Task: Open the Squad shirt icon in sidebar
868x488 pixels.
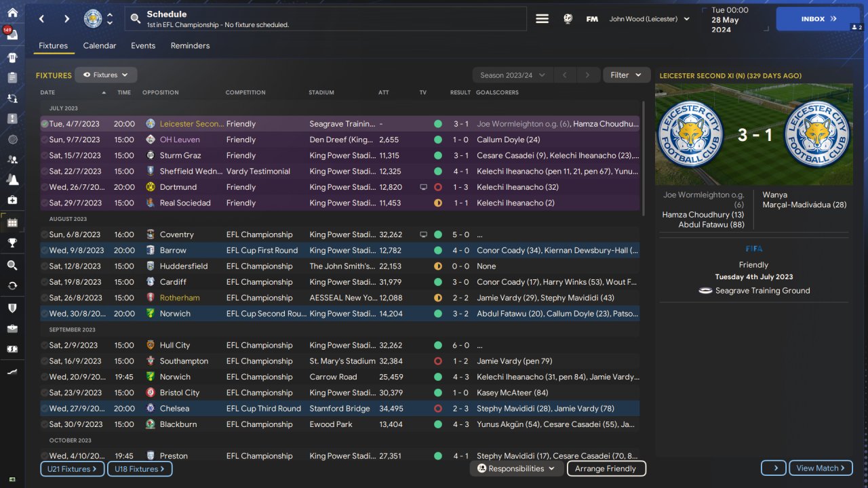Action: 12,57
